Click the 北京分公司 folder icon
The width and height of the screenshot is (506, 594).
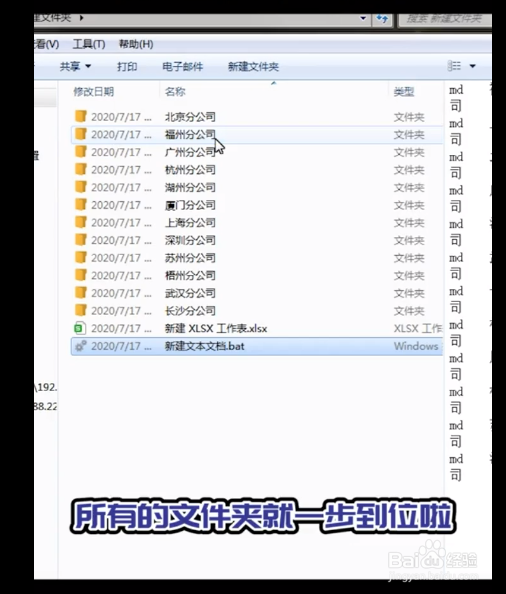80,116
